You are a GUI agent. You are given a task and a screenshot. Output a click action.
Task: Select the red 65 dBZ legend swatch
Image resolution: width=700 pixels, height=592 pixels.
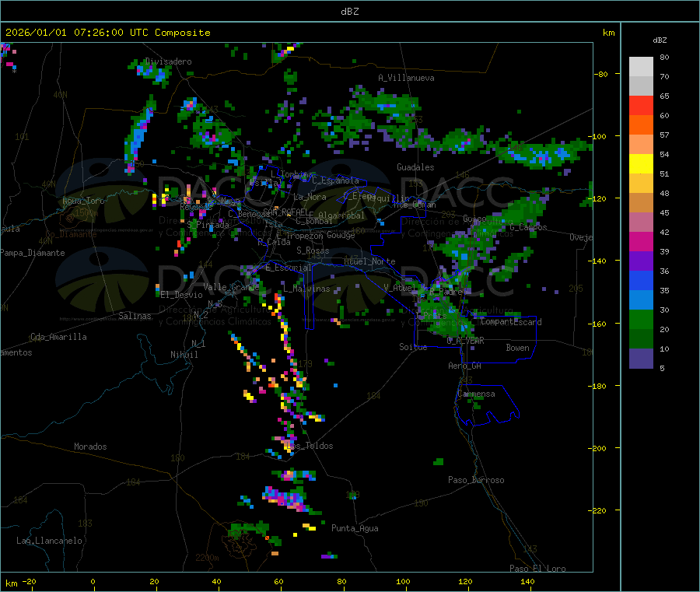click(x=641, y=106)
